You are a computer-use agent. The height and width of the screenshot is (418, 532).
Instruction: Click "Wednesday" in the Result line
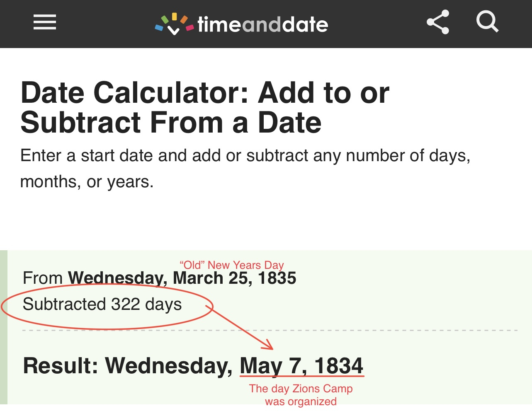click(x=169, y=366)
